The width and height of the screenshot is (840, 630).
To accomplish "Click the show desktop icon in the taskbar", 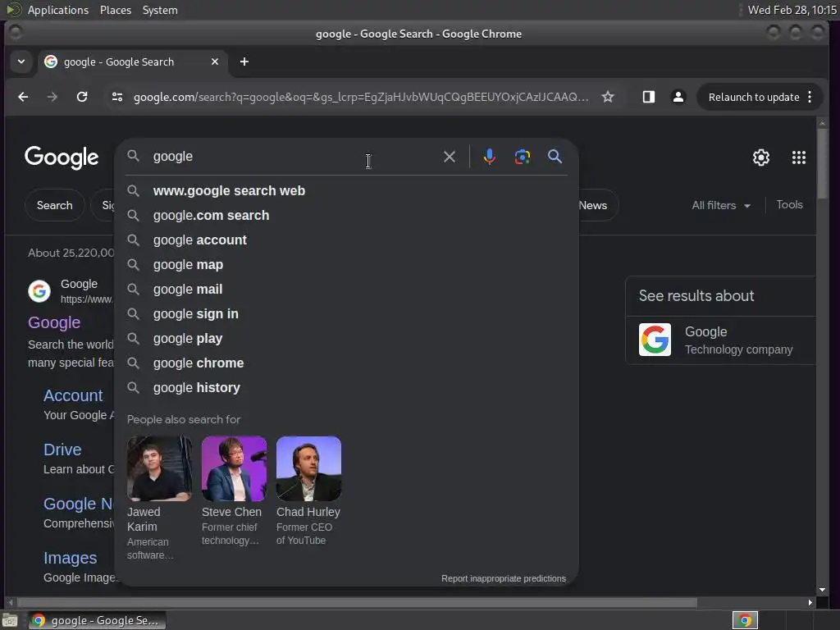I will (x=10, y=620).
